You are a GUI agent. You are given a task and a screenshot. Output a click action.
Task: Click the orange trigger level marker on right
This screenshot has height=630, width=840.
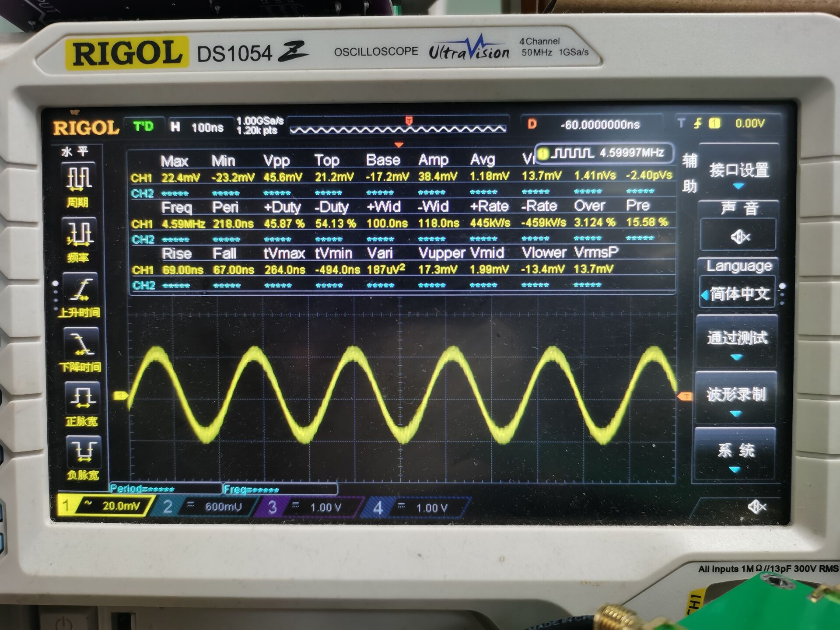point(685,396)
